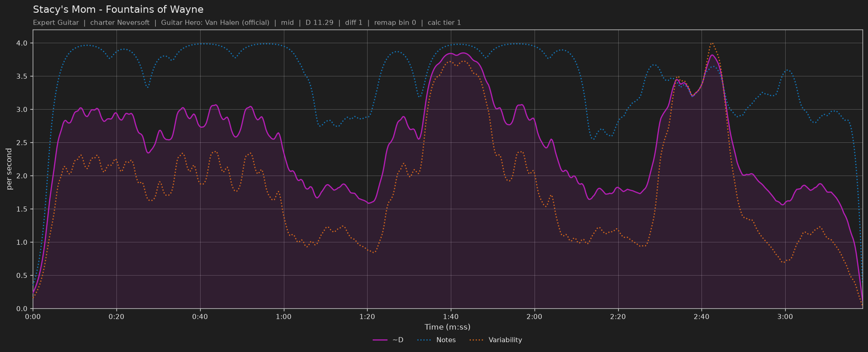Click the "2:00" time tick label
Image resolution: width=868 pixels, height=352 pixels.
coord(535,317)
